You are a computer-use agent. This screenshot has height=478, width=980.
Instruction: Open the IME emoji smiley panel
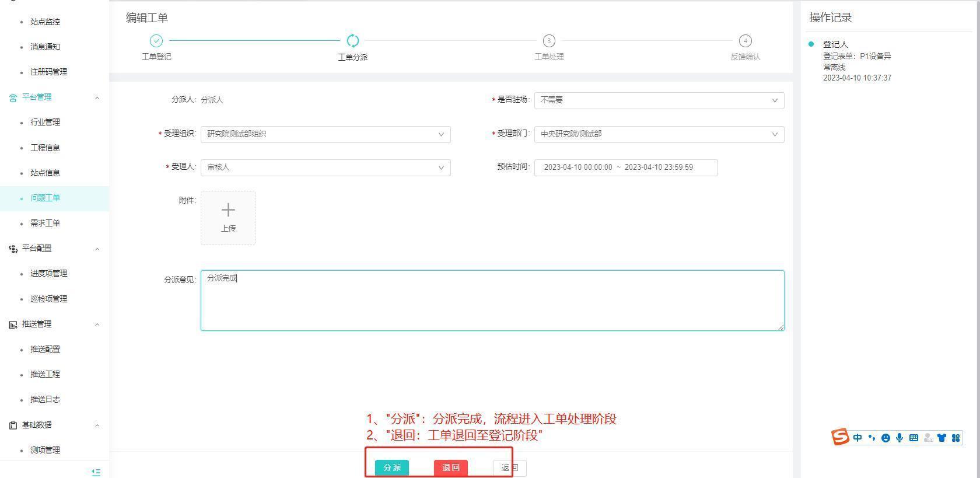tap(885, 438)
